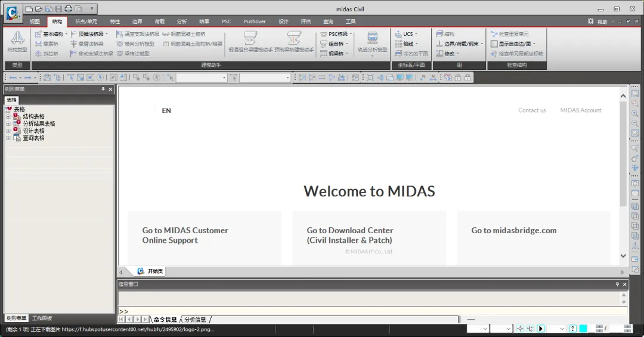
Task: Click the start page vertical scrollbar down arrow
Action: [623, 256]
